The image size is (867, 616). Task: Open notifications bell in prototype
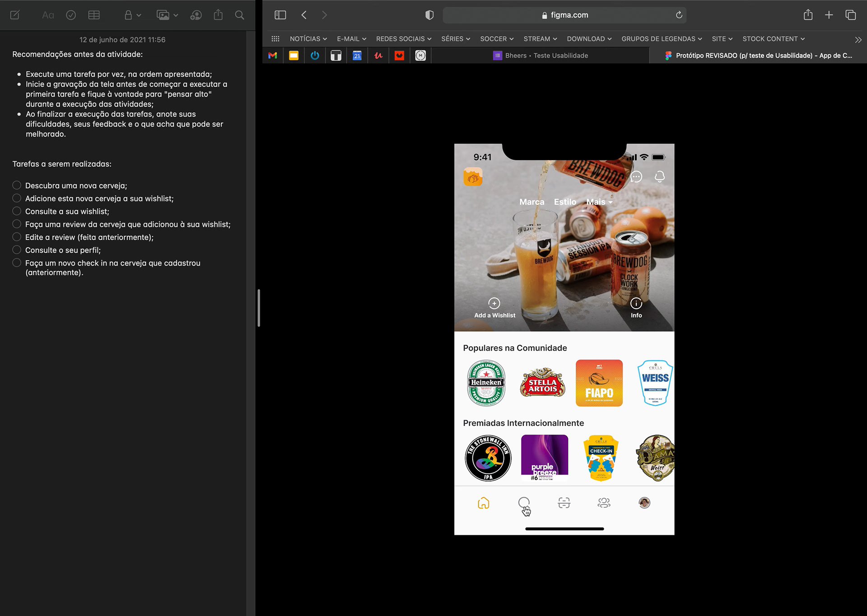pyautogui.click(x=660, y=176)
